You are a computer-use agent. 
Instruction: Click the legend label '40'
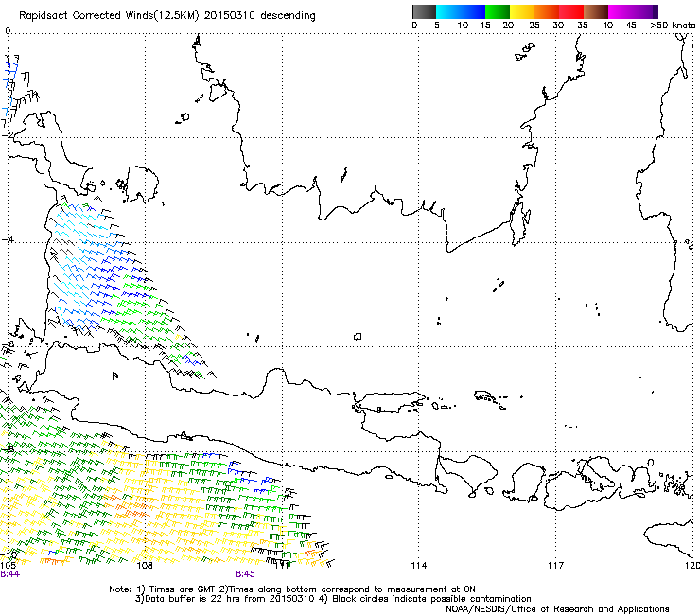click(607, 26)
